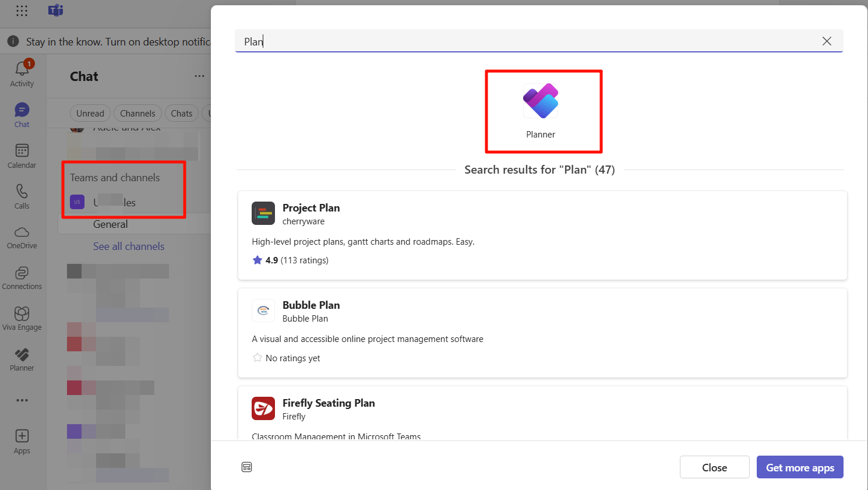This screenshot has width=868, height=490.
Task: Select the Planner app in search results
Action: coord(541,111)
